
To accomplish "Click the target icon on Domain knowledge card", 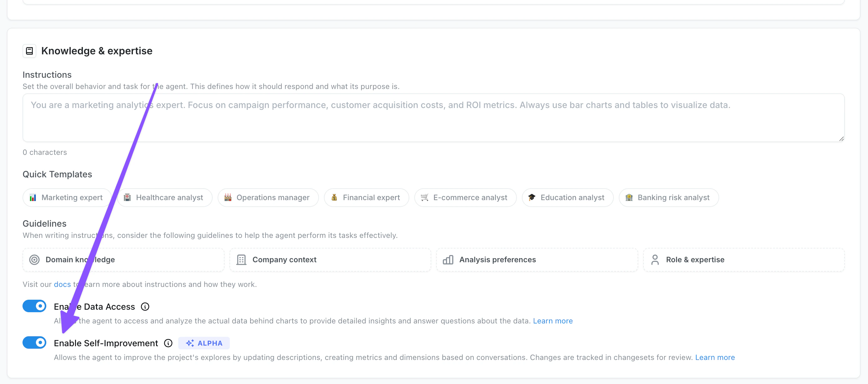I will [x=34, y=259].
